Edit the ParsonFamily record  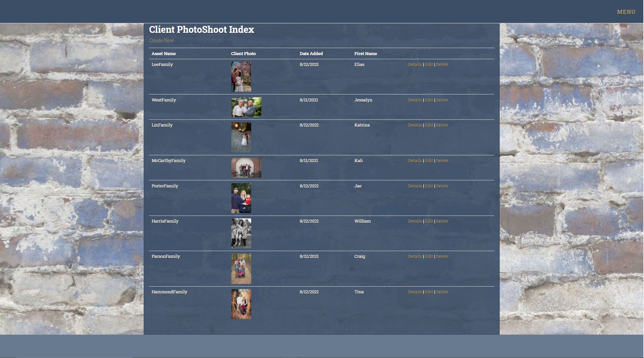pyautogui.click(x=429, y=256)
